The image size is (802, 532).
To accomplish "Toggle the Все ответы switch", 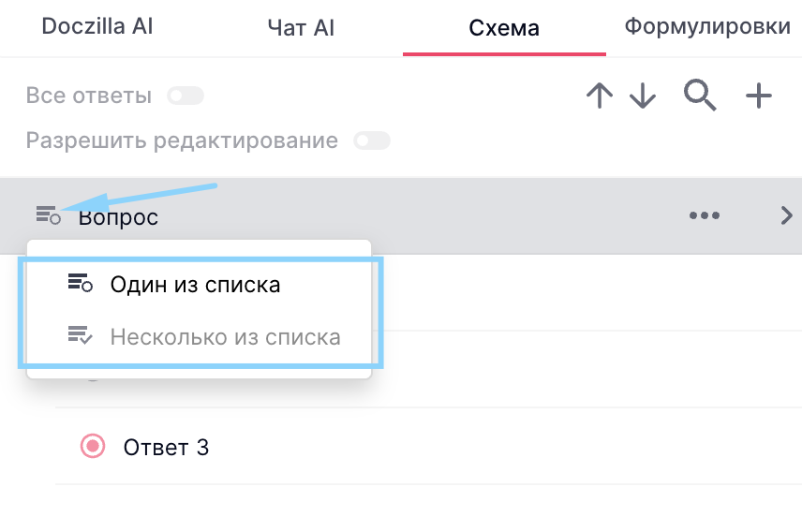I will click(185, 96).
